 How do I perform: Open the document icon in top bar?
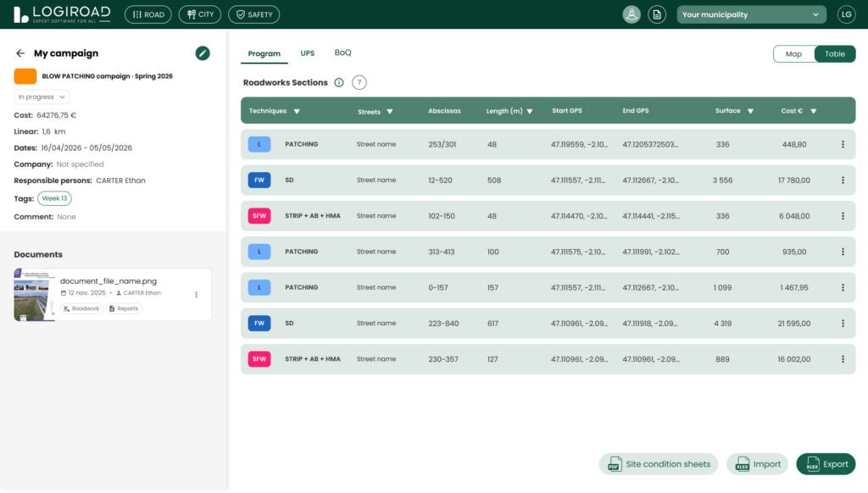[x=657, y=14]
